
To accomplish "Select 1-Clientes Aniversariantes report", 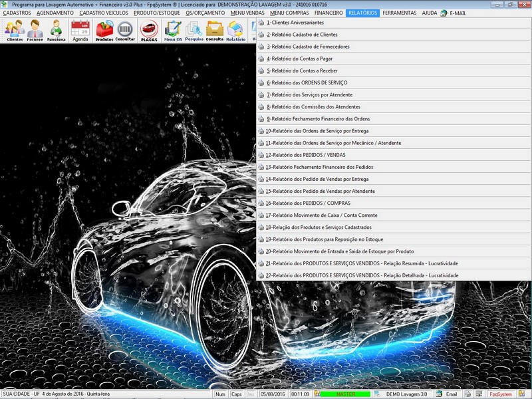I will point(291,23).
